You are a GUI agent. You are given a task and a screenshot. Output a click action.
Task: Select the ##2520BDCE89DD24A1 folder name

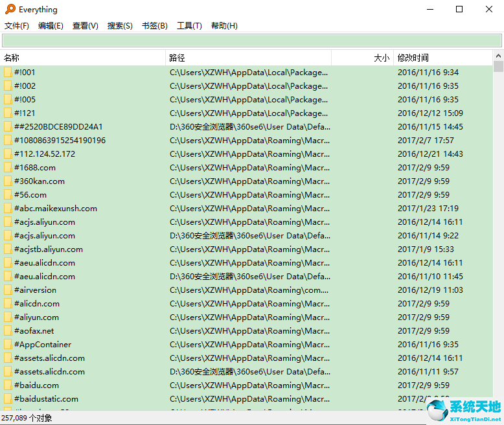(x=58, y=127)
